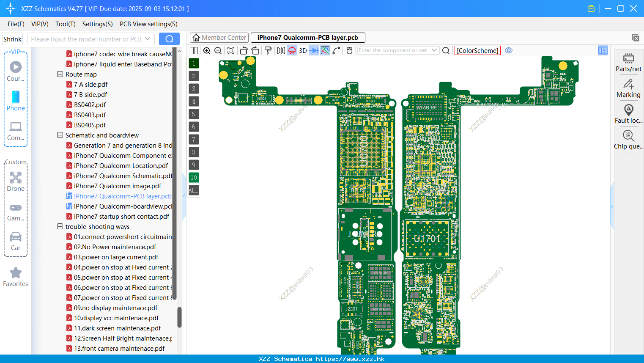
Task: Click the file tree vertical scrollbar
Action: point(179,317)
